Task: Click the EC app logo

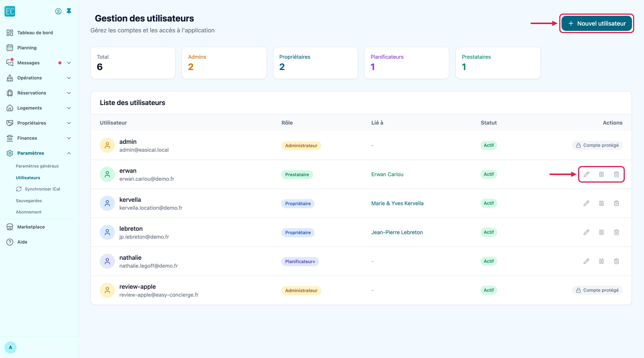Action: click(10, 11)
